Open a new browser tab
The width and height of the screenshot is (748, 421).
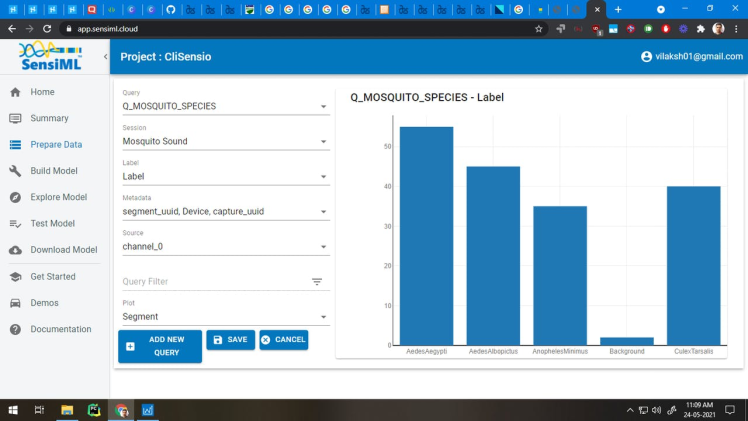(618, 10)
